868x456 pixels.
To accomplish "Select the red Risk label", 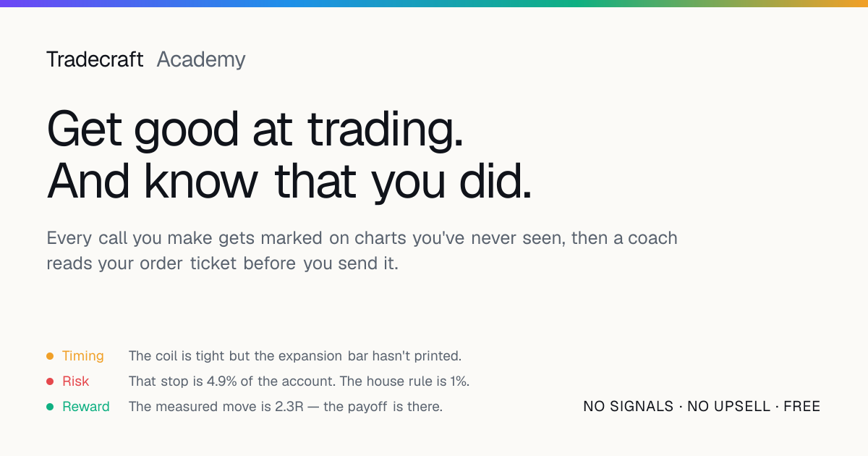I will (x=76, y=381).
